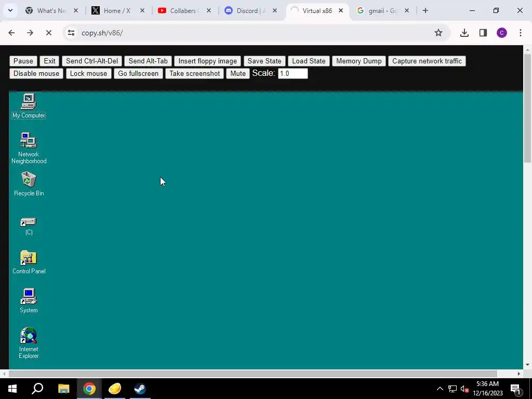Click the Memory Dump button

tap(359, 61)
